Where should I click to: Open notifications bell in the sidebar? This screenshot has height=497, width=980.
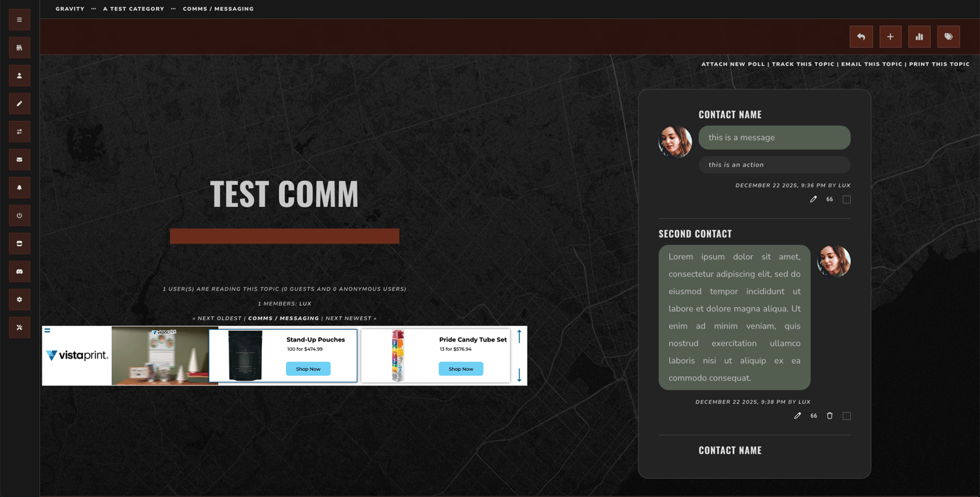click(20, 187)
